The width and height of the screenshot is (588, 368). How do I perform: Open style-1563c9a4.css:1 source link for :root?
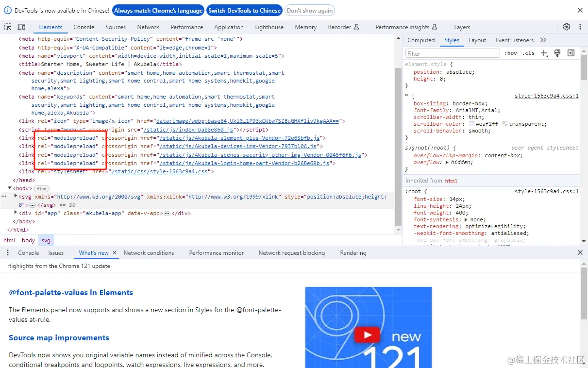pyautogui.click(x=547, y=191)
